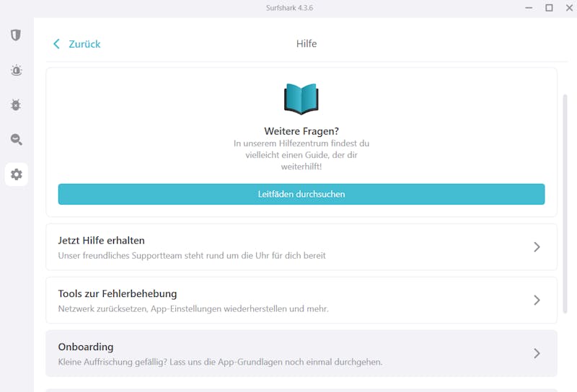This screenshot has height=392, width=577.
Task: Click the Hilfe page title
Action: click(x=307, y=44)
